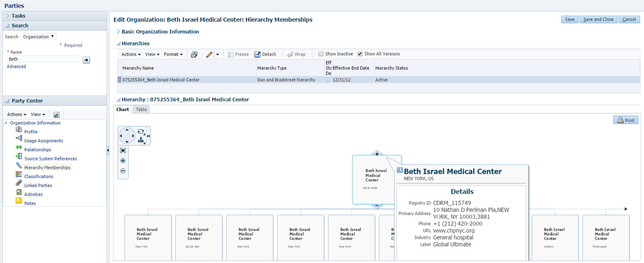Image resolution: width=644 pixels, height=263 pixels.
Task: Click the Profile icon in Party Center
Action: [18, 130]
